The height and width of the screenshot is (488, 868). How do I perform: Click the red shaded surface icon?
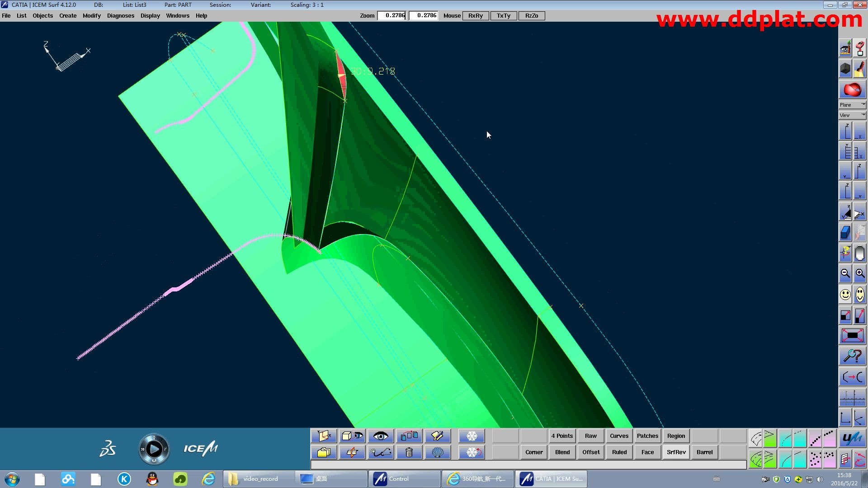click(853, 90)
